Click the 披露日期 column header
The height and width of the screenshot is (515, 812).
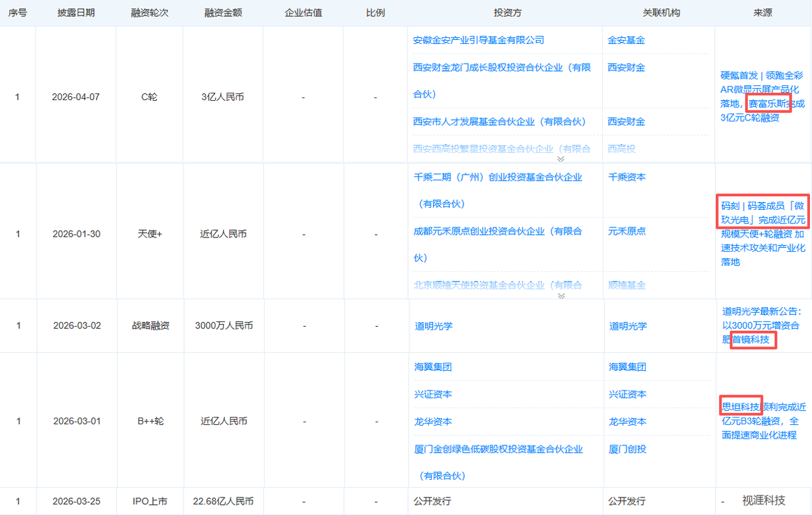[75, 13]
